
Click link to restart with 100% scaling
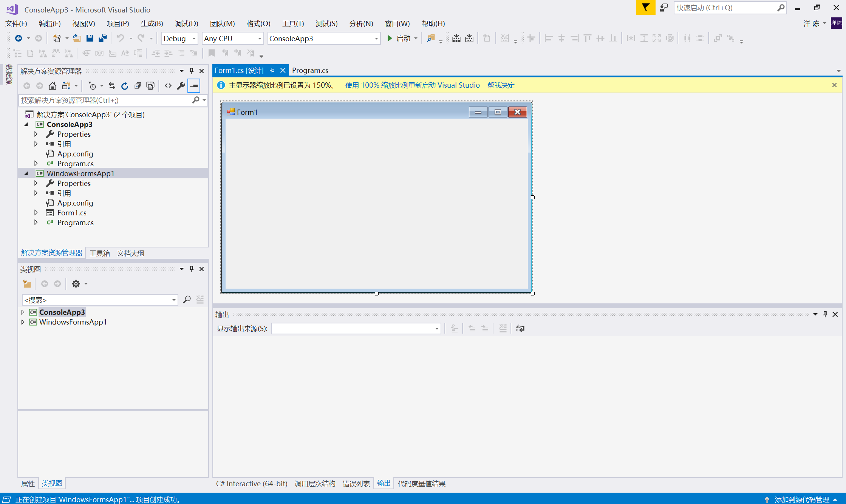click(x=412, y=85)
